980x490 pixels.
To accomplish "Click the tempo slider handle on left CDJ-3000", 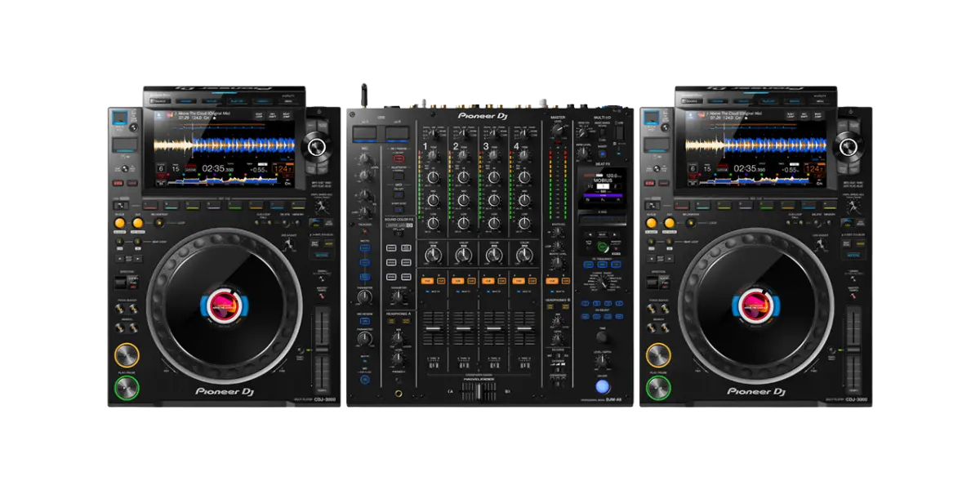I will tap(323, 350).
